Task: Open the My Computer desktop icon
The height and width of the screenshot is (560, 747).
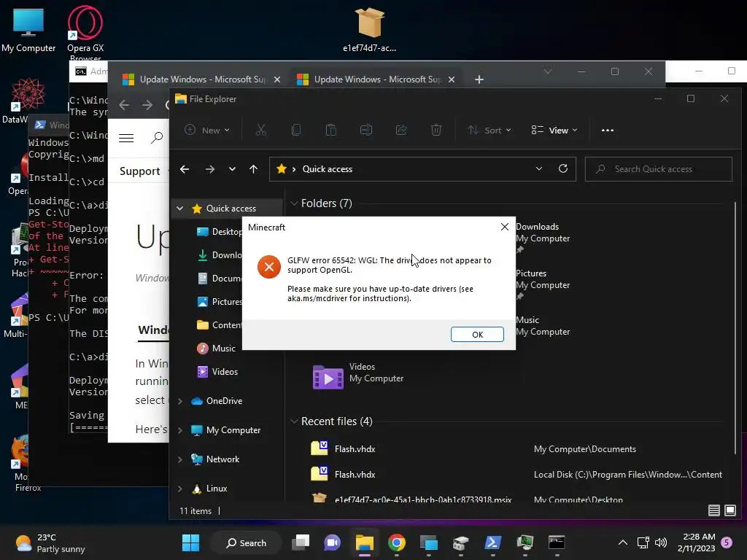Action: click(28, 30)
